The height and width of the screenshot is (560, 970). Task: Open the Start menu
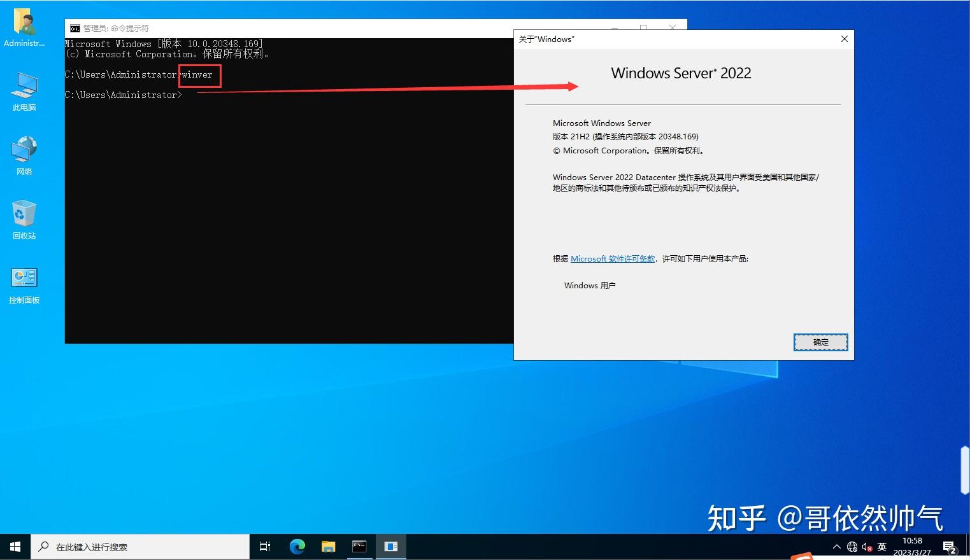(14, 546)
